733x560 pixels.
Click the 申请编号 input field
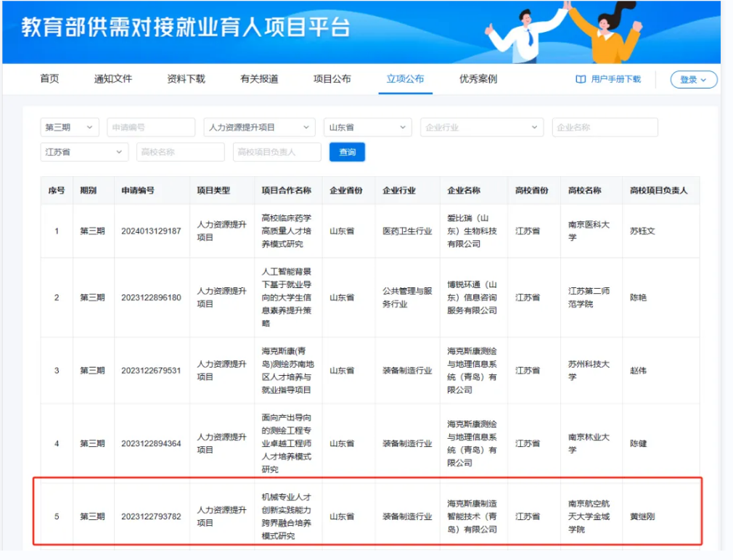[x=151, y=128]
